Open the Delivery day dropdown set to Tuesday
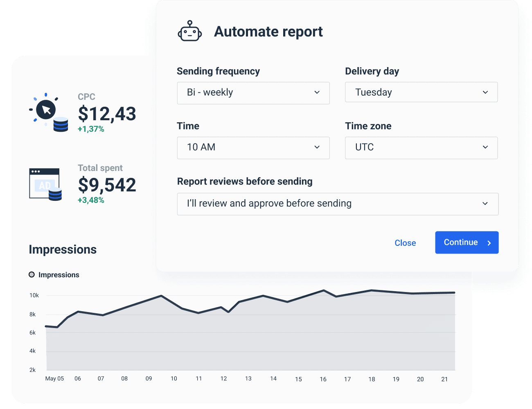The image size is (532, 409). tap(421, 92)
